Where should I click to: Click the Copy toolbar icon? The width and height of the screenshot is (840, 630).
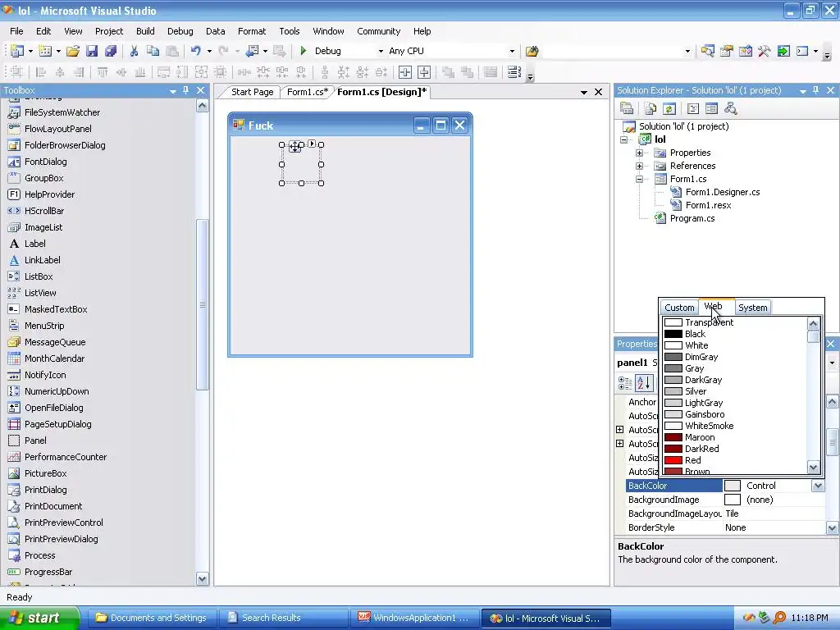point(153,51)
